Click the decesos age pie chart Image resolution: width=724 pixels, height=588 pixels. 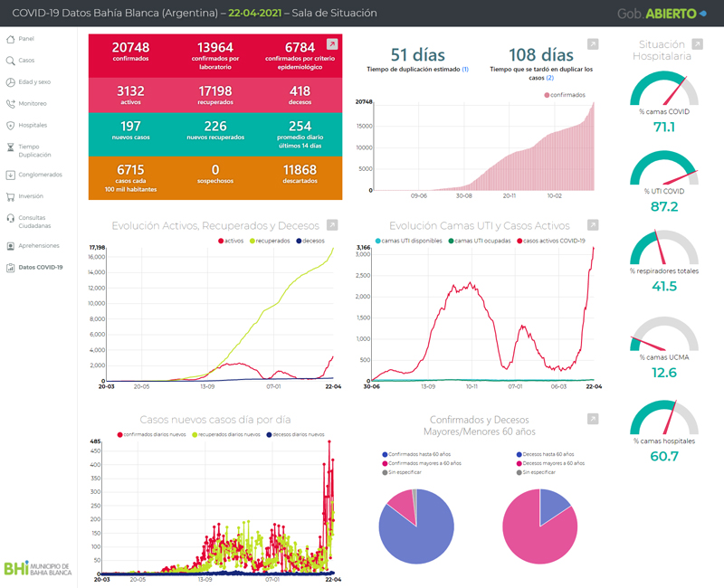pos(539,526)
